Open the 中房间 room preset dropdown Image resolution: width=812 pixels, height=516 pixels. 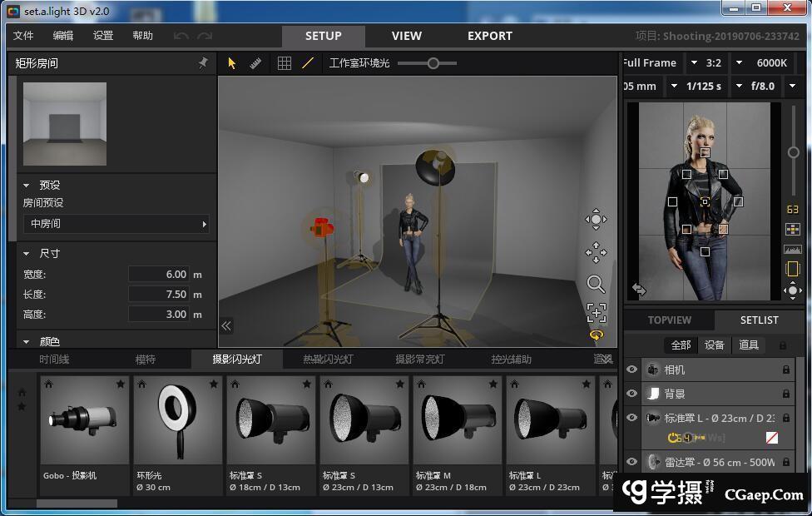pyautogui.click(x=116, y=224)
